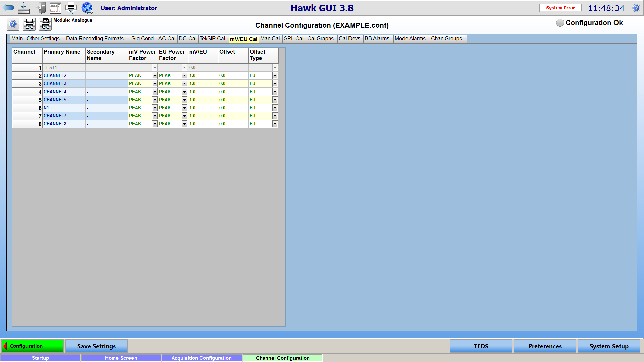Click the help button below the back arrow
644x362 pixels.
pos(13,24)
